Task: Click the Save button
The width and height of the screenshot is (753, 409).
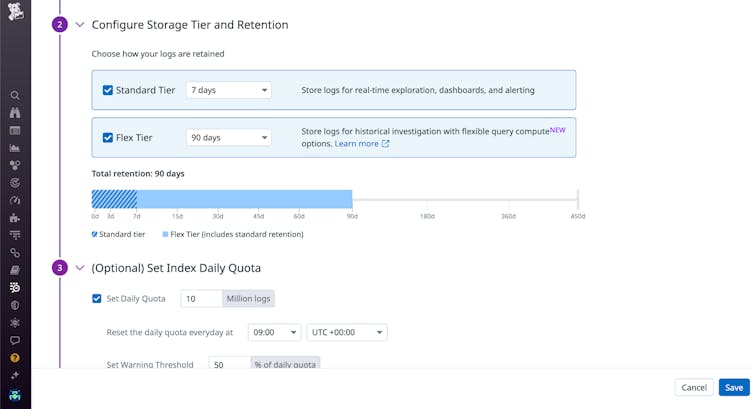Action: [733, 387]
